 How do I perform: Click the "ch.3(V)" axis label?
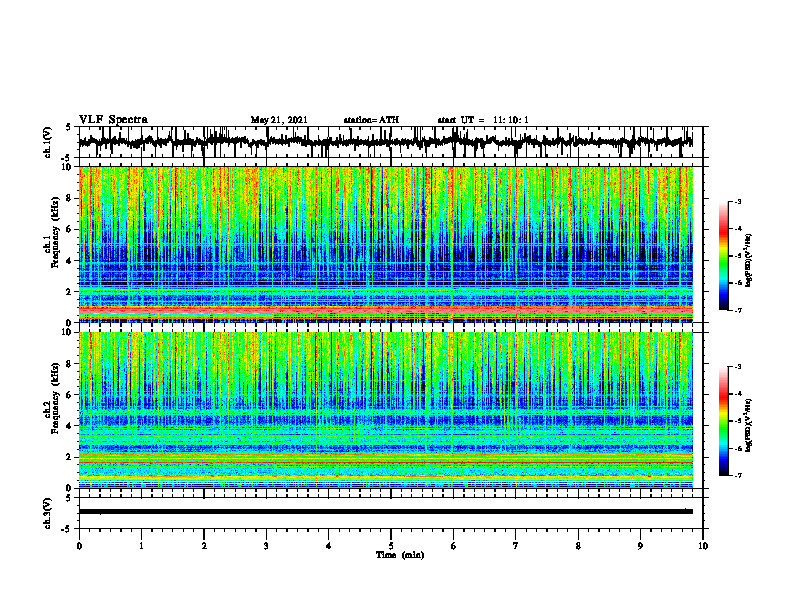[48, 513]
